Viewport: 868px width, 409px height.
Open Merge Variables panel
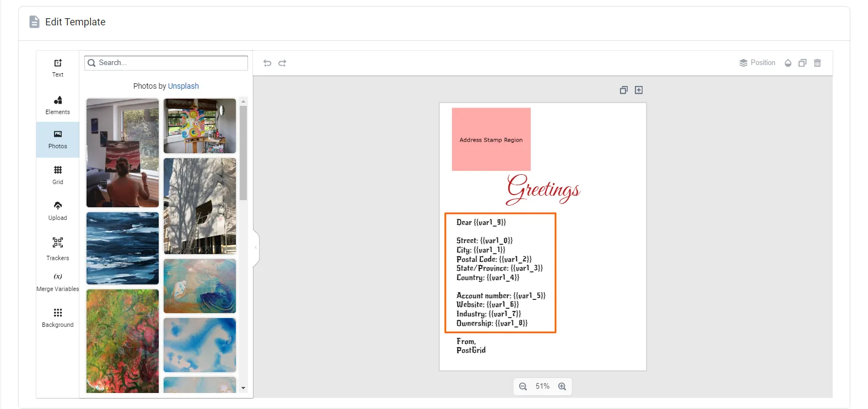click(x=58, y=282)
